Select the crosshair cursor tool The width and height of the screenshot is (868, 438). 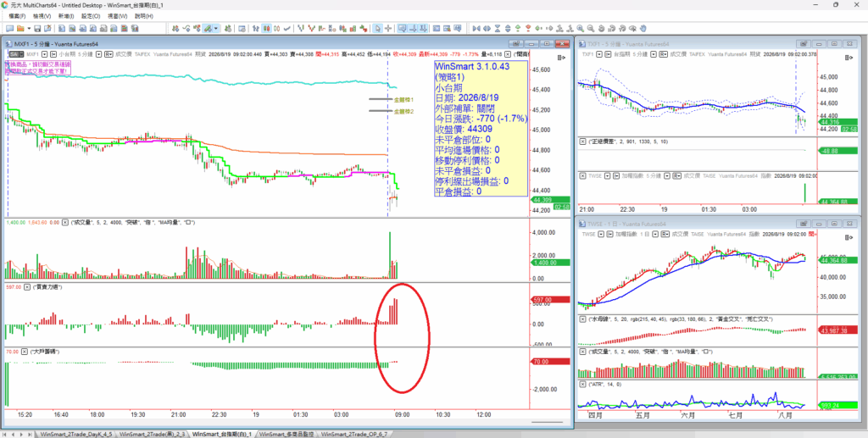[x=388, y=28]
